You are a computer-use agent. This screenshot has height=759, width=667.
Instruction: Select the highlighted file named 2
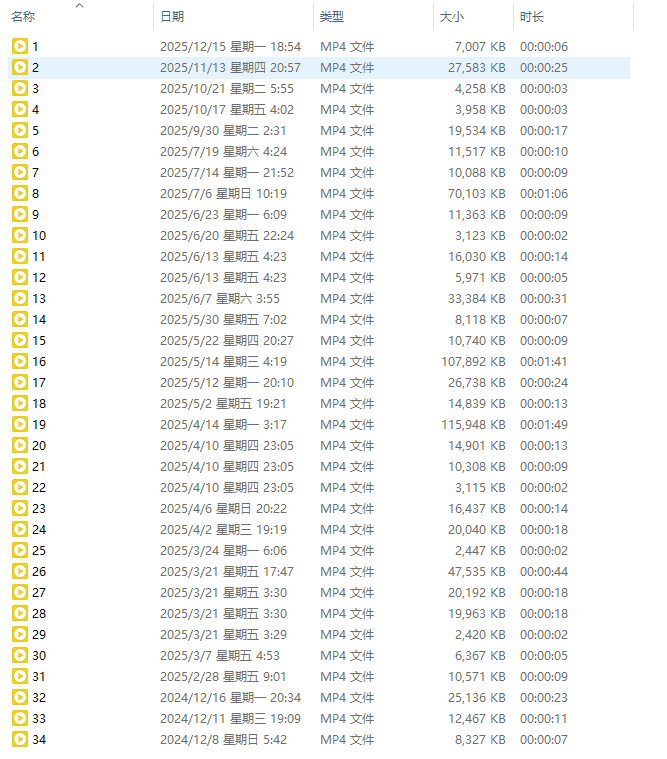coord(36,67)
